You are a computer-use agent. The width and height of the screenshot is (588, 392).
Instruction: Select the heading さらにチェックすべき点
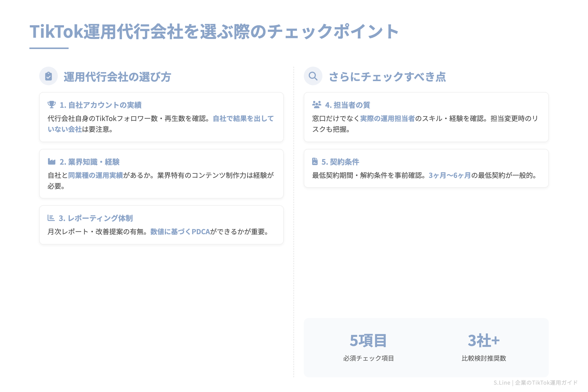pos(388,77)
